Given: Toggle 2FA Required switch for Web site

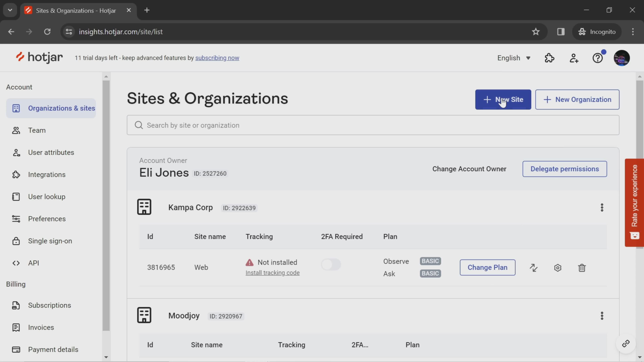Looking at the screenshot, I should point(331,264).
